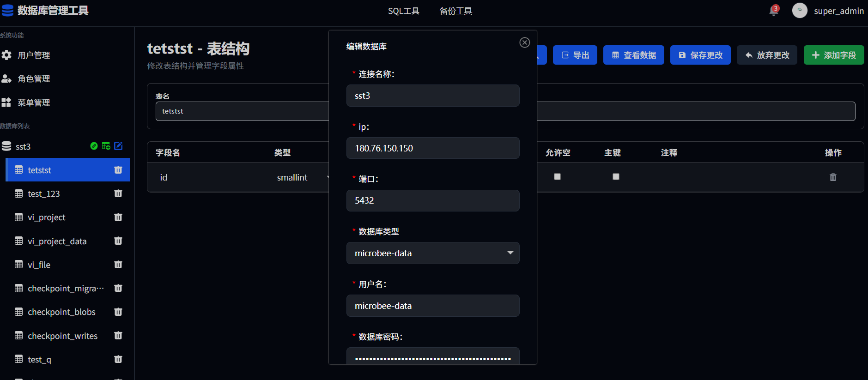This screenshot has width=868, height=380.
Task: Click trash icon beside checkpoint_blobs table
Action: [118, 312]
